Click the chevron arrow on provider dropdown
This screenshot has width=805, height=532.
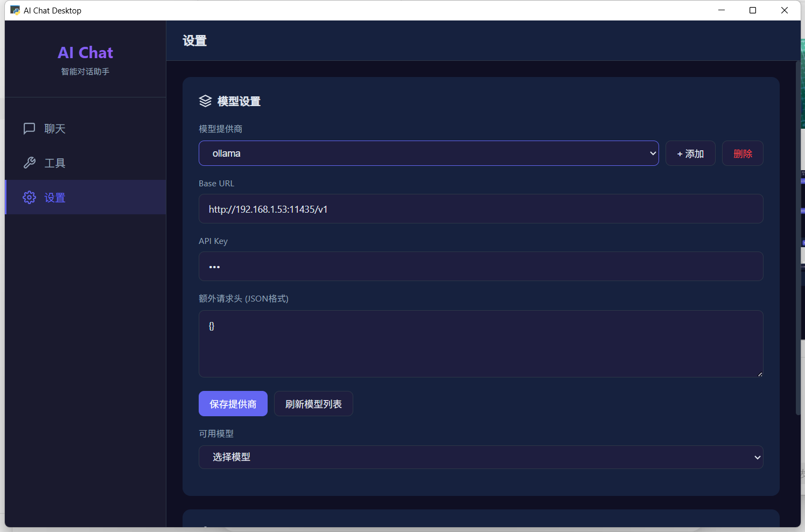[653, 153]
